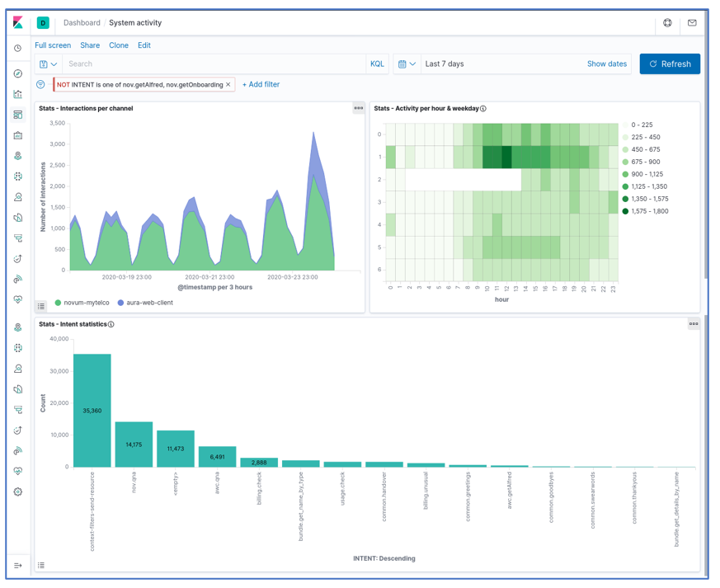Go to Discover compass icon
This screenshot has width=720, height=588.
18,73
